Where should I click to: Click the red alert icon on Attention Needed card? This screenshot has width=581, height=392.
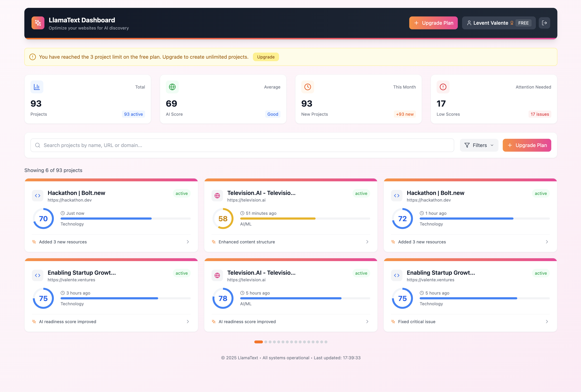pos(443,87)
